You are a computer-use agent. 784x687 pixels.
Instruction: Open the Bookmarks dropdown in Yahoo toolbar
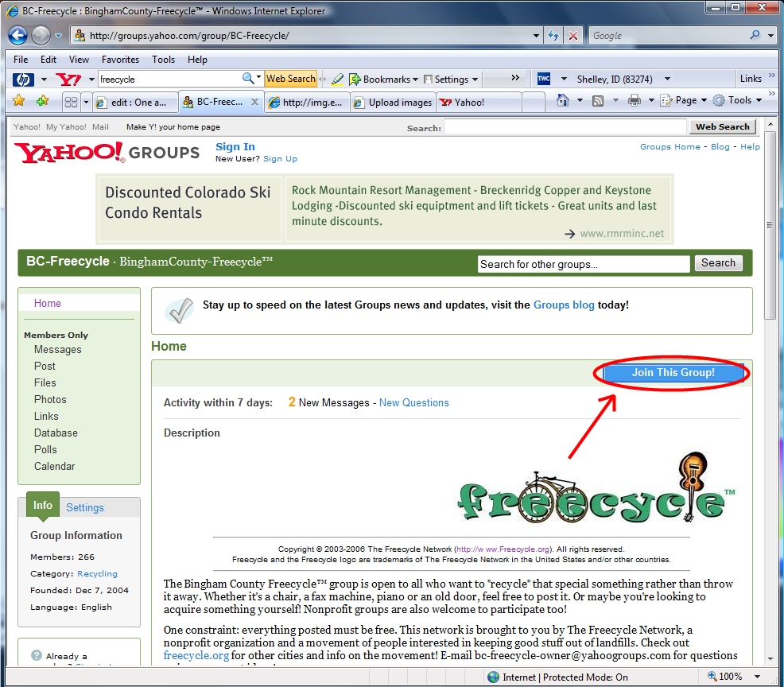coord(385,79)
